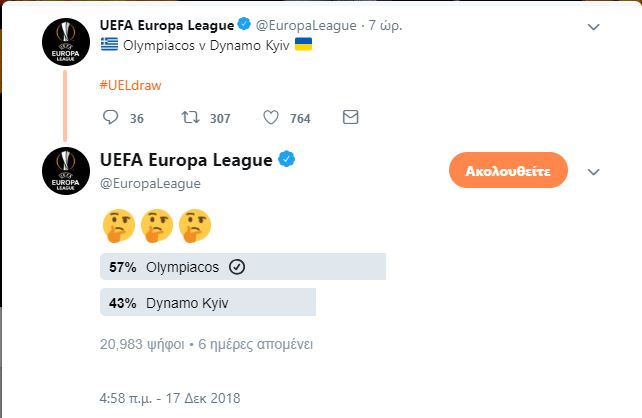
Task: Click the Europa League avatar on the poll tweet
Action: [66, 171]
